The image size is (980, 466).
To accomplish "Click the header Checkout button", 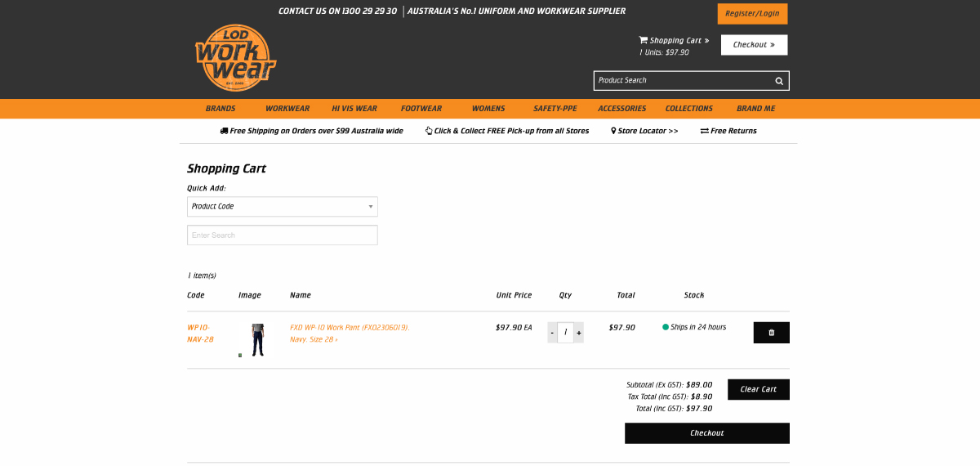I will [754, 45].
